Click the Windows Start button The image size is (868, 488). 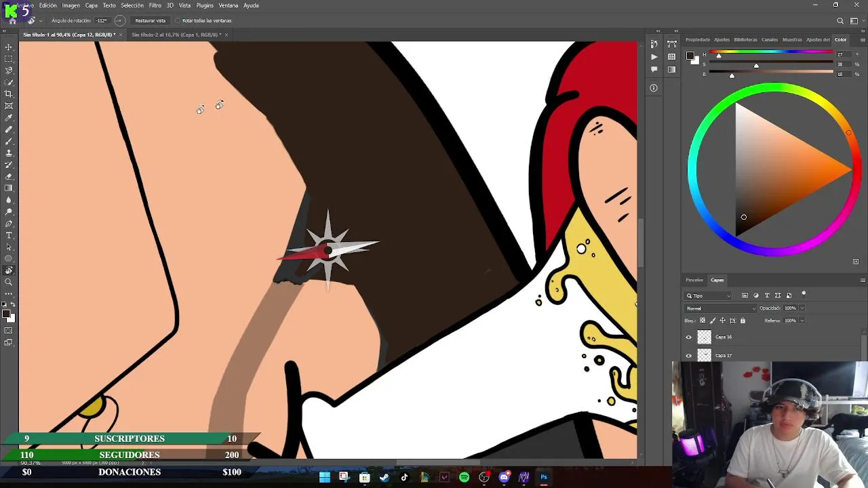click(325, 477)
